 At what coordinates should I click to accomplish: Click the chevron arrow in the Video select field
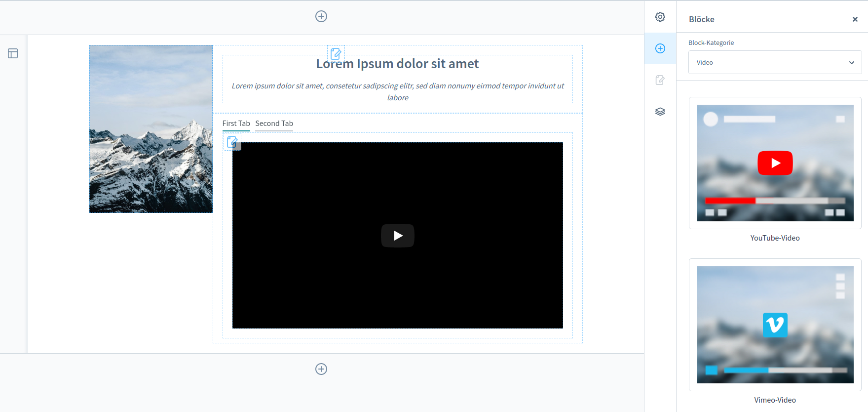click(851, 63)
